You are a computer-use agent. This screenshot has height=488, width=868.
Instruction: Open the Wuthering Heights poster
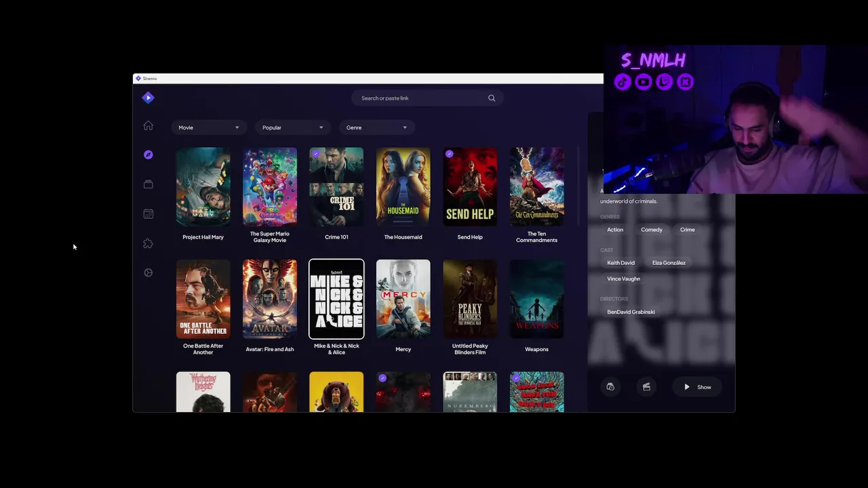(203, 392)
